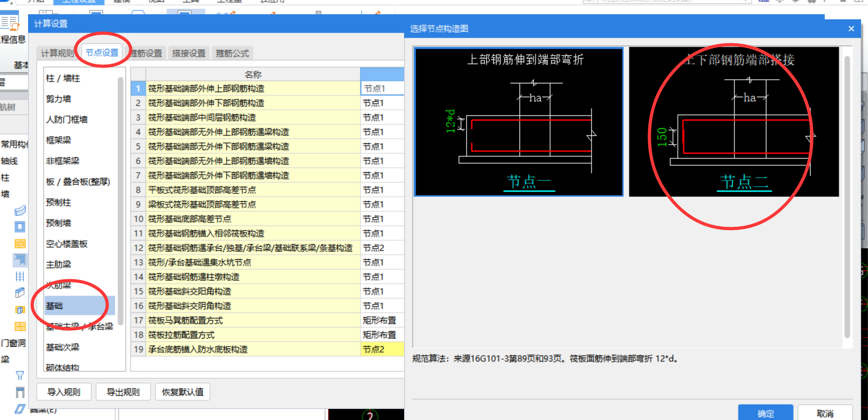This screenshot has width=868, height=420.
Task: Select row 平板式筏形基础顶部高差节点
Action: click(253, 190)
